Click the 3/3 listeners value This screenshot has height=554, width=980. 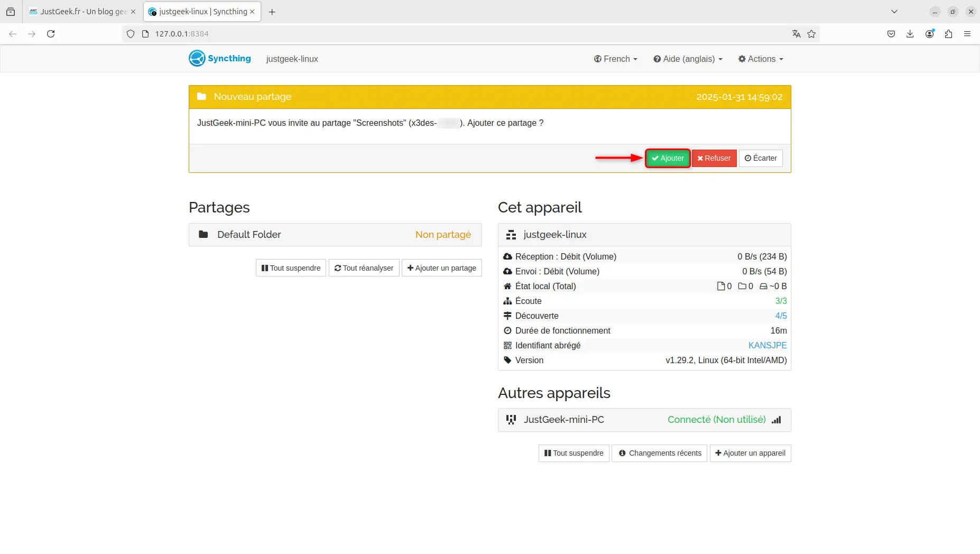(x=781, y=301)
